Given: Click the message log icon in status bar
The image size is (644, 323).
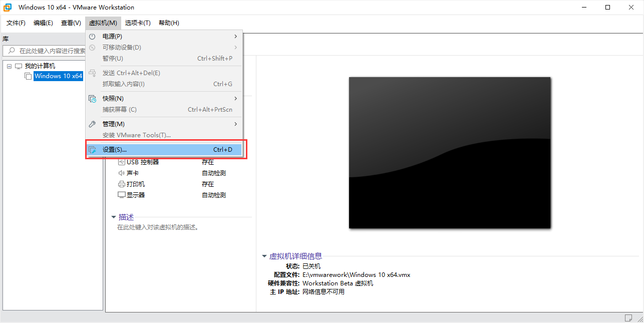Looking at the screenshot, I should (628, 318).
